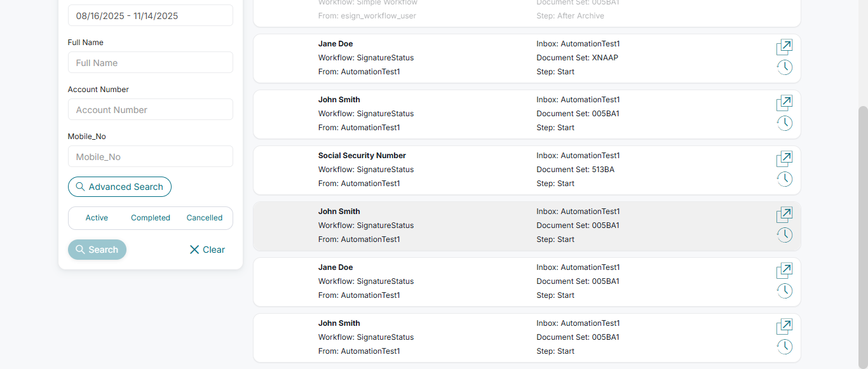The width and height of the screenshot is (868, 369).
Task: Select the Mobile_No text box
Action: 150,157
